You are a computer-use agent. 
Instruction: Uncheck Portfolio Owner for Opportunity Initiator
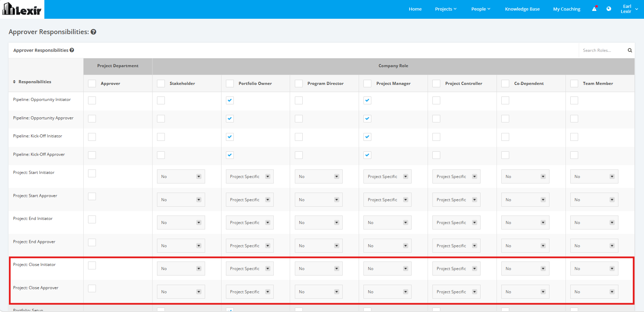[230, 100]
